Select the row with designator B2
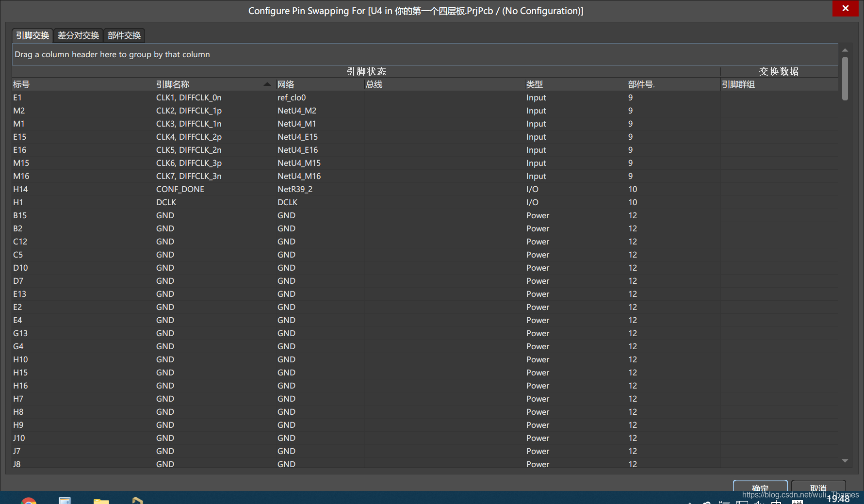Screen dimensions: 864x504 click(425, 228)
